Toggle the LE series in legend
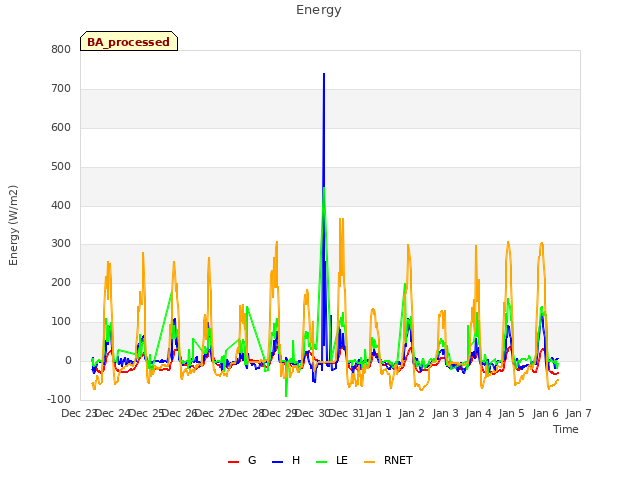 tap(332, 460)
